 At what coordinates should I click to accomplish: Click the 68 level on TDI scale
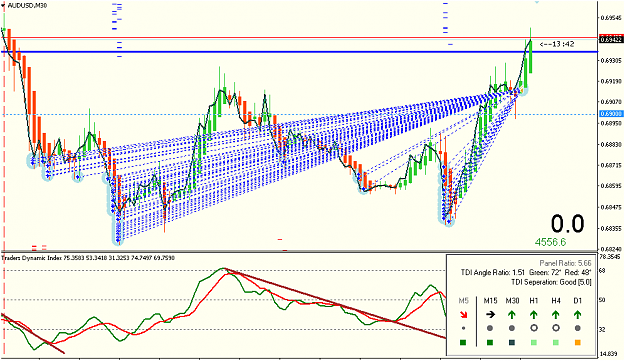coord(602,271)
